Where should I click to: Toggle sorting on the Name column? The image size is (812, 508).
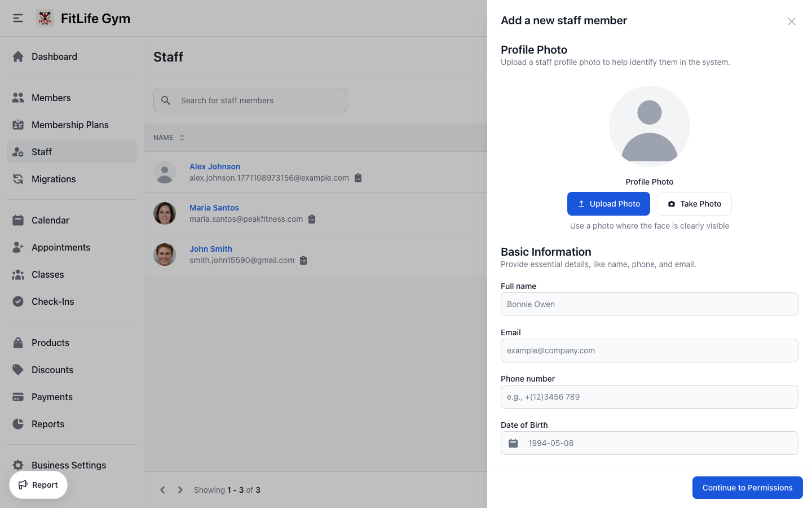(182, 137)
